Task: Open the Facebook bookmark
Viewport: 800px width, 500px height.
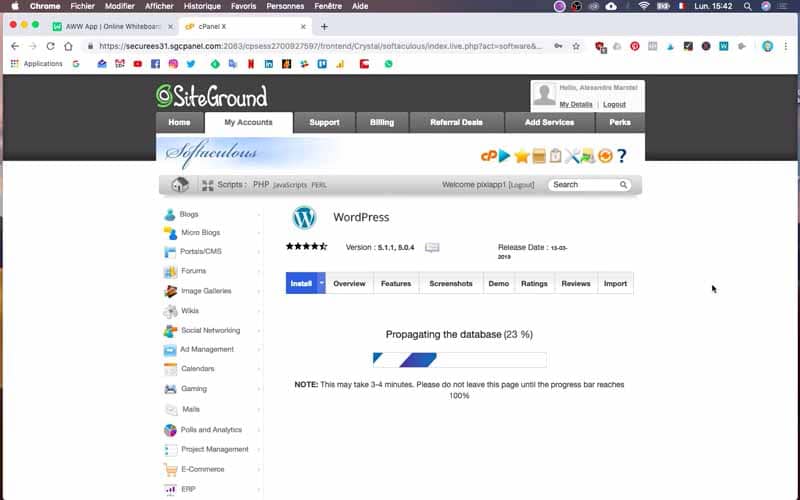Action: coord(155,64)
